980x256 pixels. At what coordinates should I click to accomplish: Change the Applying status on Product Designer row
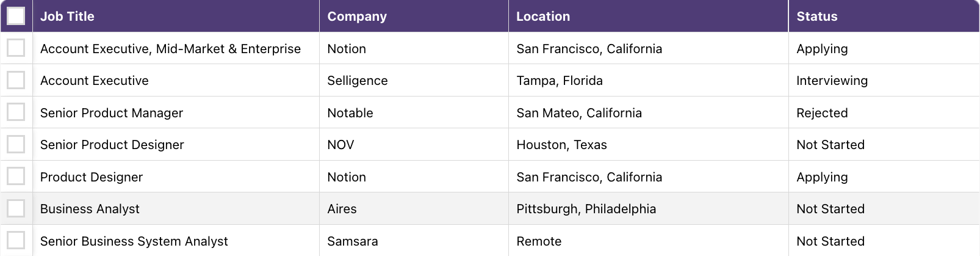822,177
